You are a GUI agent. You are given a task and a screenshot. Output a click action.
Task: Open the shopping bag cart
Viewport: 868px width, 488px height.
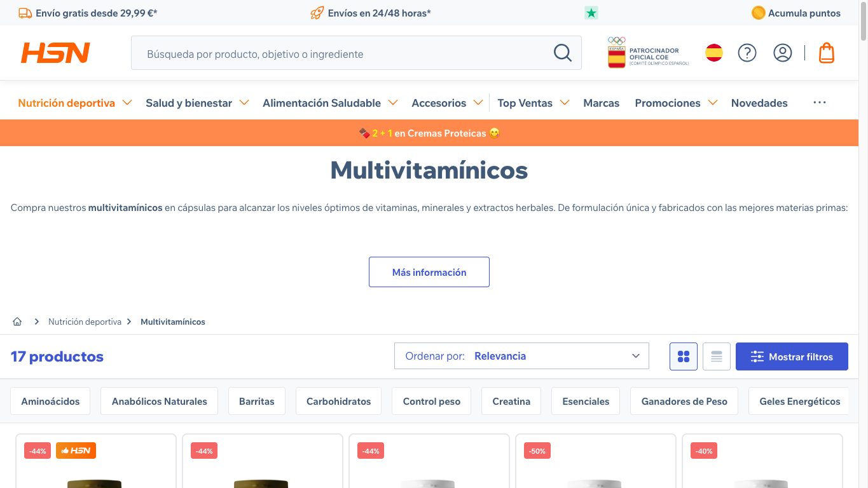click(x=827, y=53)
